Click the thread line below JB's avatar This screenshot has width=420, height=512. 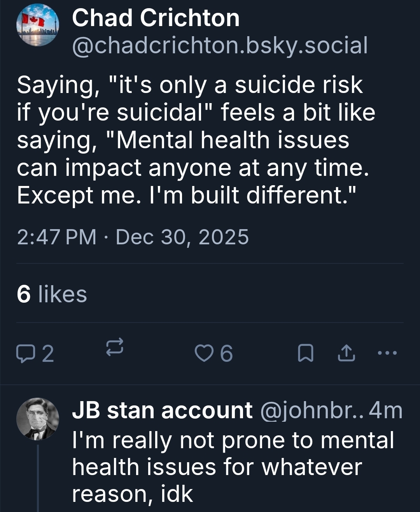coord(38,479)
